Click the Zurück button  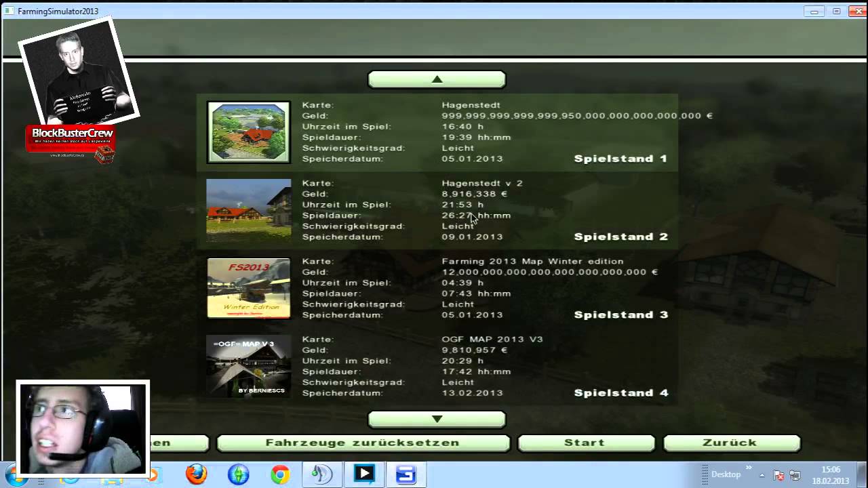click(732, 443)
